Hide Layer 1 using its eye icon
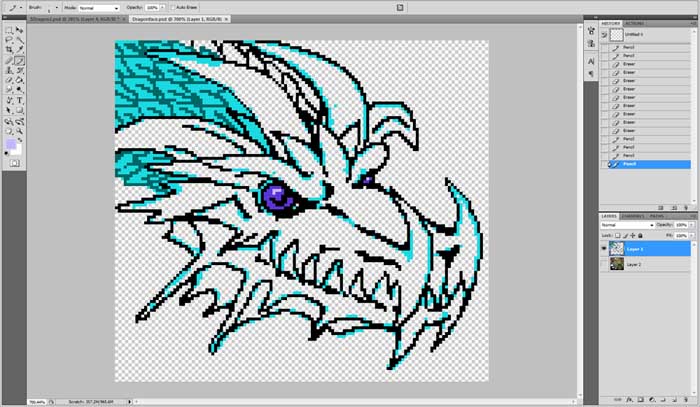Screen dimensions: 700x407 604,247
